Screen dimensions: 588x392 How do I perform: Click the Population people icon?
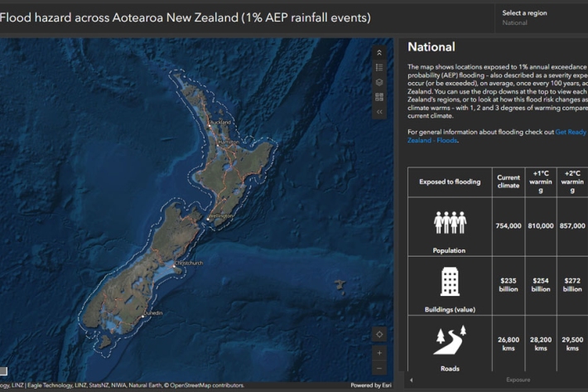(450, 222)
